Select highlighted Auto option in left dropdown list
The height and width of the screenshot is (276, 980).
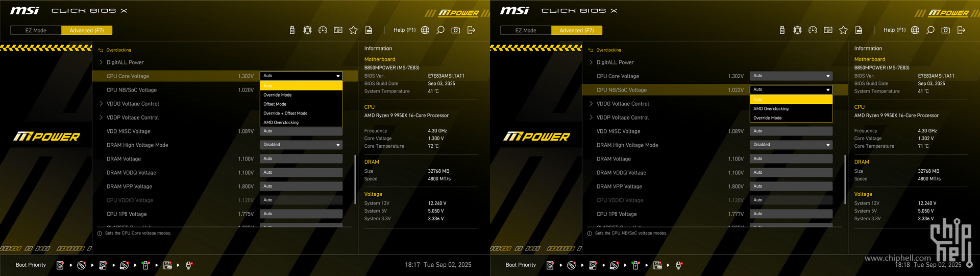[301, 86]
